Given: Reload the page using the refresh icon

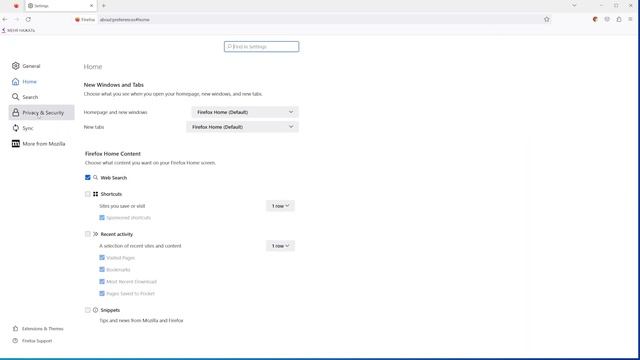Looking at the screenshot, I should coord(28,19).
